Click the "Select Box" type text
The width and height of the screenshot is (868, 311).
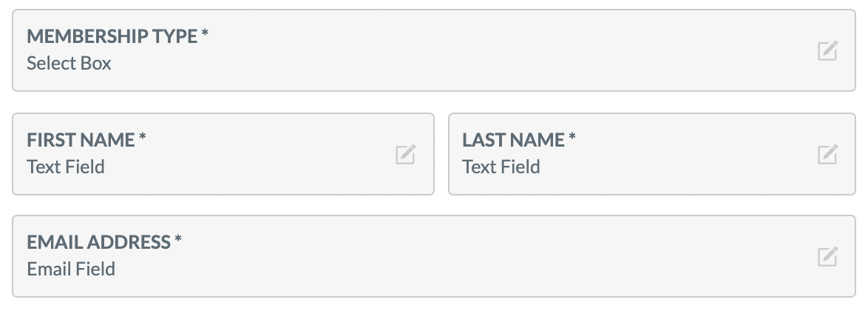coord(69,63)
